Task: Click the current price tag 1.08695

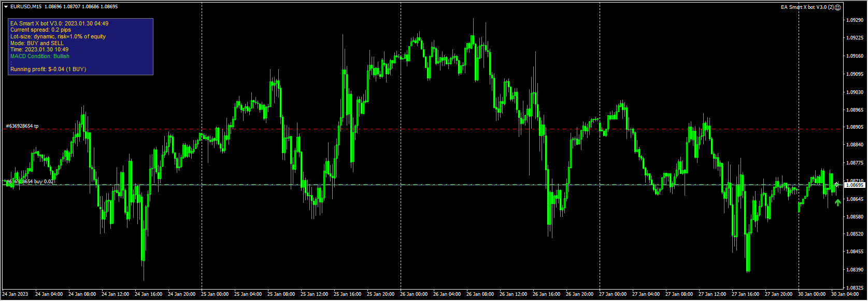Action: click(855, 185)
